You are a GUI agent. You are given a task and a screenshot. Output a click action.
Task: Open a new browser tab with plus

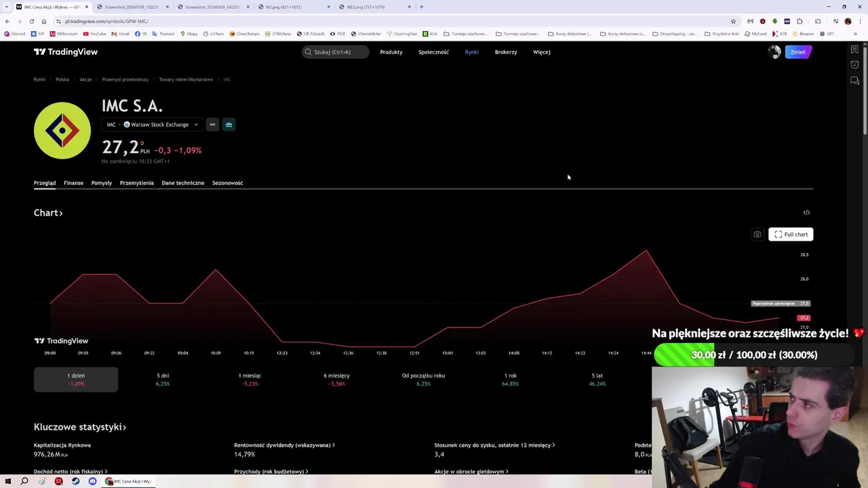point(422,7)
